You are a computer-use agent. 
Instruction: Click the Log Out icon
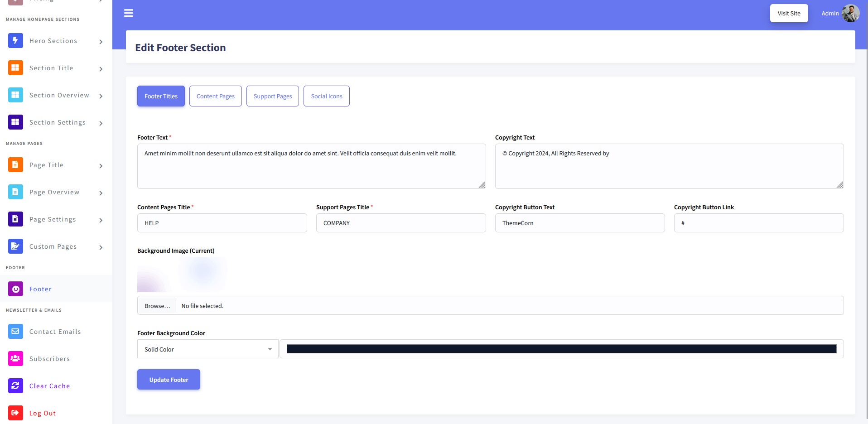(15, 413)
